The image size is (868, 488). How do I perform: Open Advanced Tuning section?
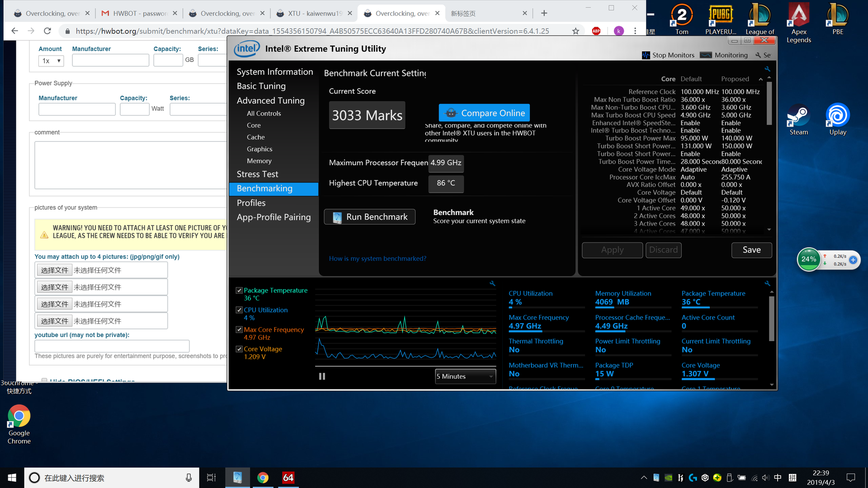(x=270, y=100)
